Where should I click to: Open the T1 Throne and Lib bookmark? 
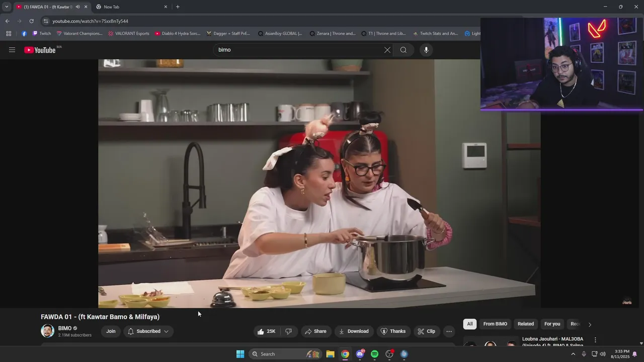(384, 34)
